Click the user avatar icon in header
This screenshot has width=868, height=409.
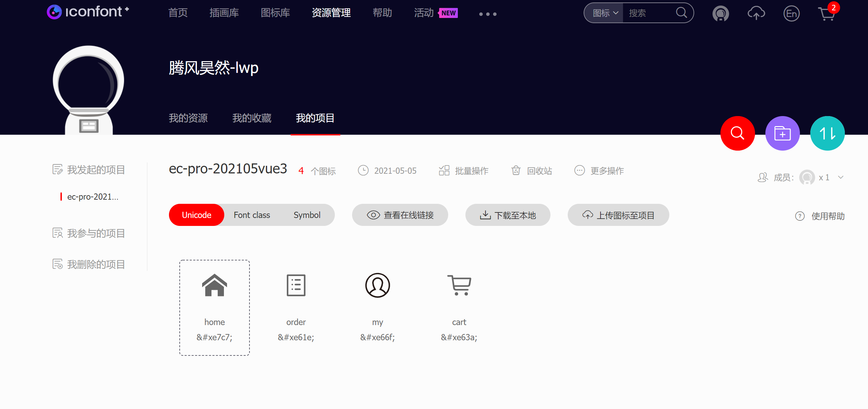720,14
